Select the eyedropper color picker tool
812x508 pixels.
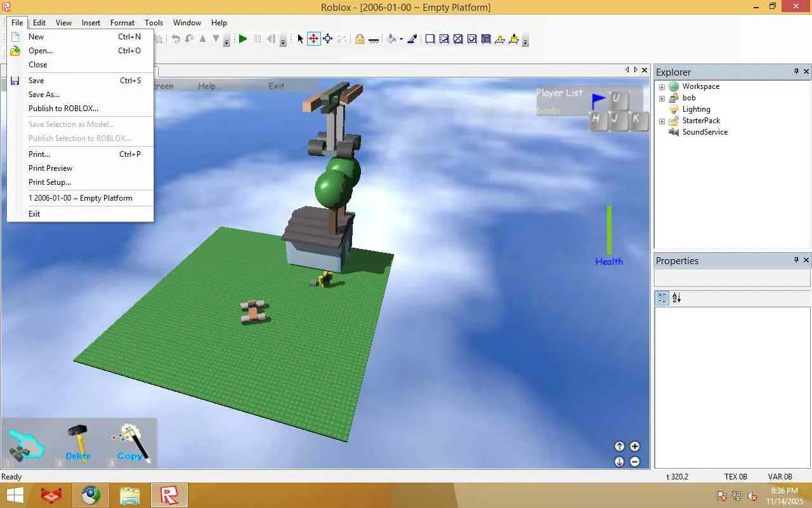pos(412,39)
